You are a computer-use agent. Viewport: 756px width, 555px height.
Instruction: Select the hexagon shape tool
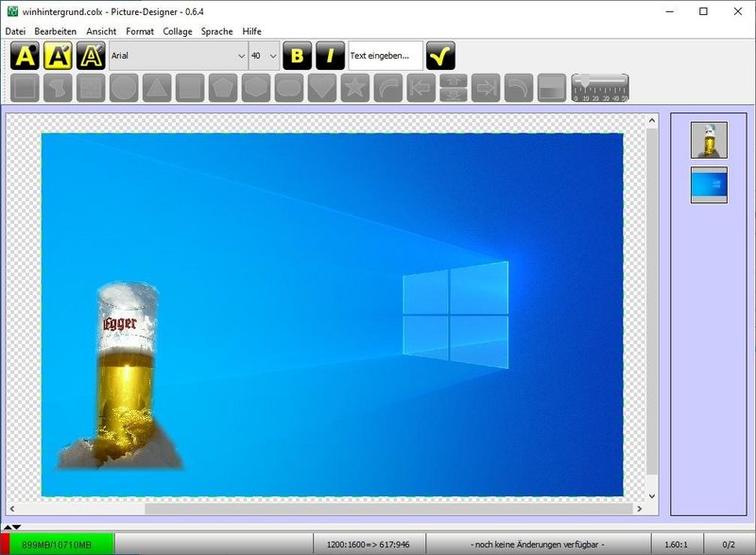256,88
